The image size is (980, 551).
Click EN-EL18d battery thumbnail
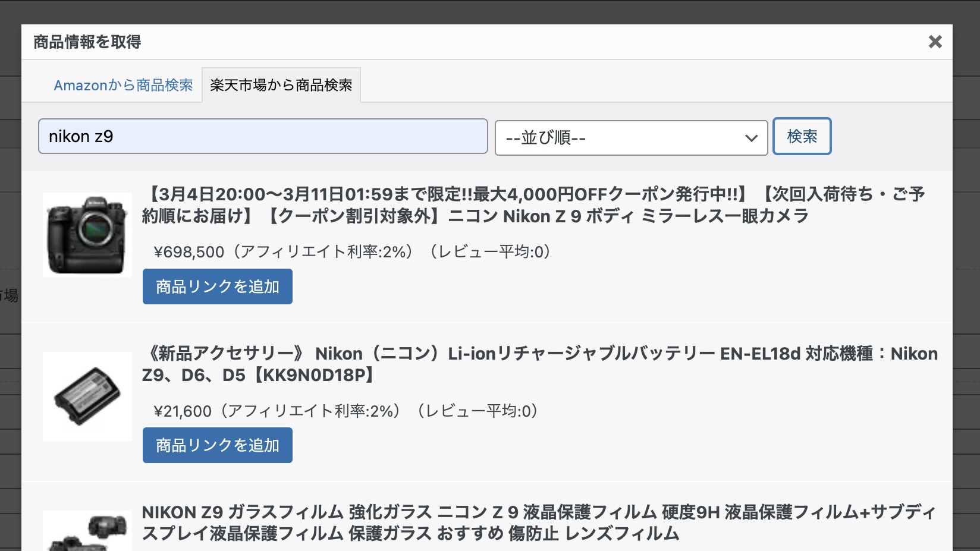(x=87, y=396)
